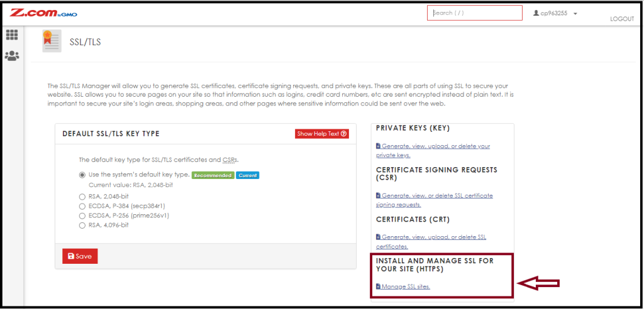Focus the Search field
644x309 pixels.
(x=474, y=13)
